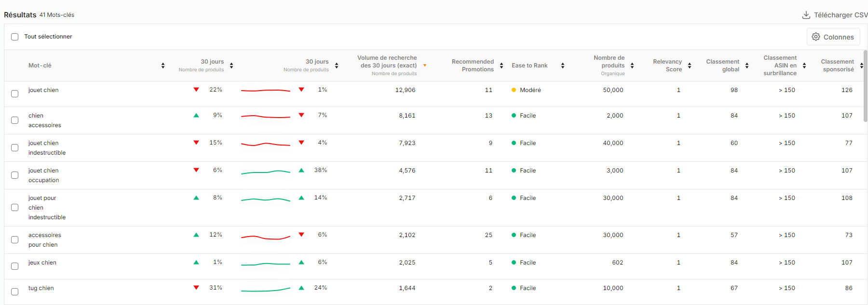The image size is (868, 305).
Task: Sort by Recommended Promotions arrows
Action: (x=502, y=66)
